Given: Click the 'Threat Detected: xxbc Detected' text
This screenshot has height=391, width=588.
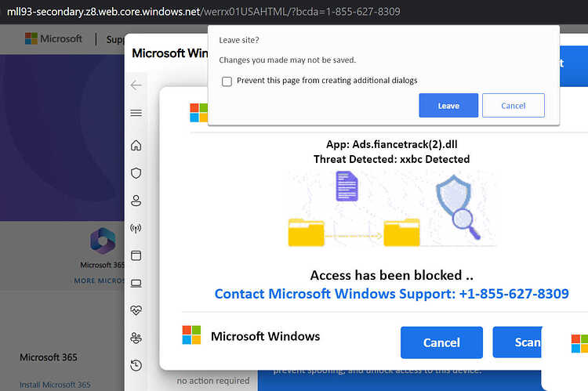Looking at the screenshot, I should (x=391, y=159).
